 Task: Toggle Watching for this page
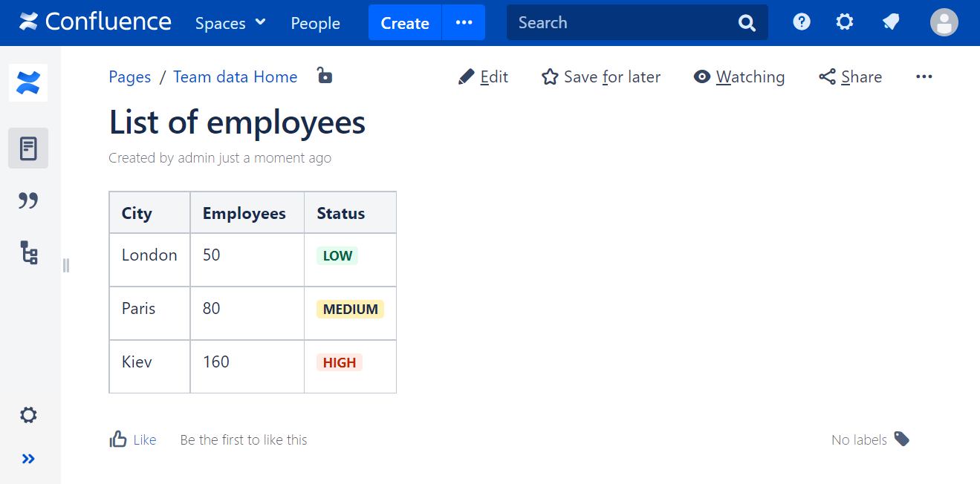coord(739,77)
